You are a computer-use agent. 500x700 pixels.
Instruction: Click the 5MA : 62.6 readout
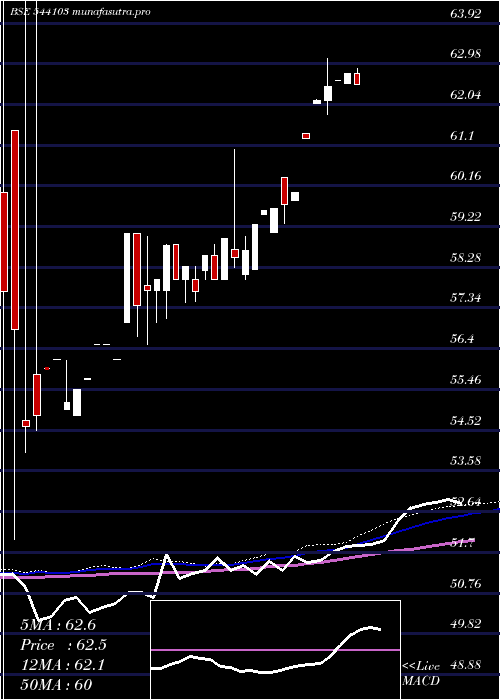click(58, 625)
